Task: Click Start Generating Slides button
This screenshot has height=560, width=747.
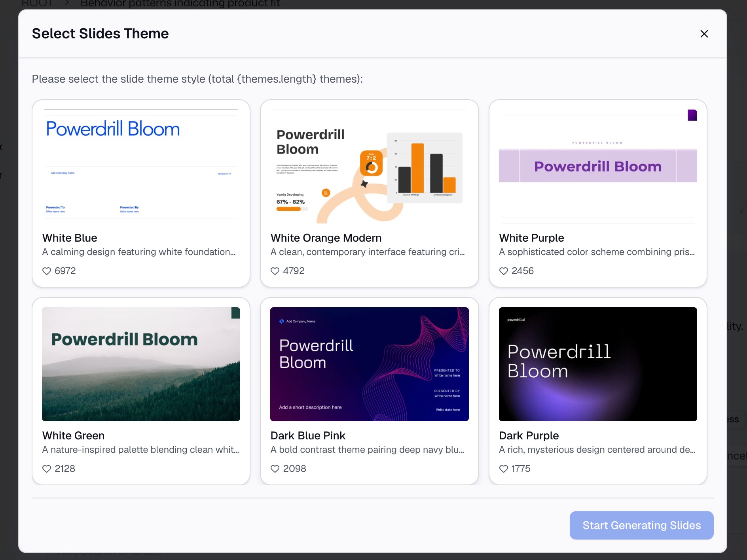Action: pyautogui.click(x=641, y=525)
